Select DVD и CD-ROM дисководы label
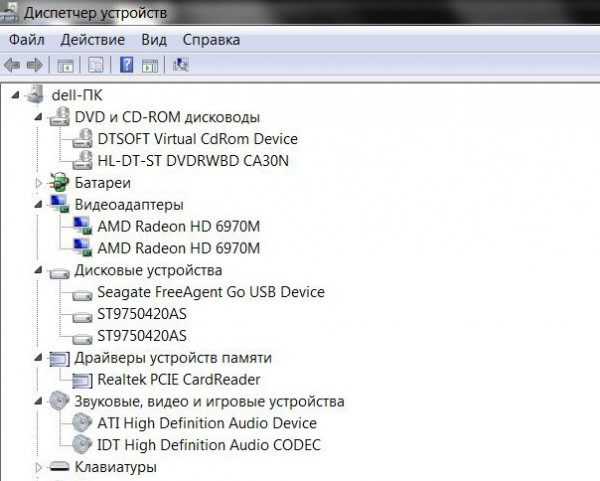 [167, 117]
